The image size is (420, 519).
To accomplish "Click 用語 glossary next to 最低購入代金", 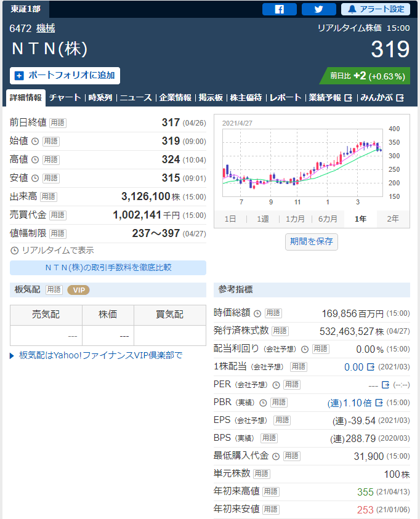I will [x=291, y=456].
